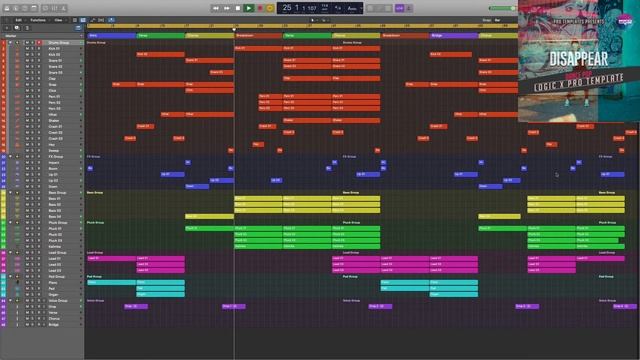Open the Editors scissors icon
Viewport: 640px width, 360px height.
click(x=64, y=8)
